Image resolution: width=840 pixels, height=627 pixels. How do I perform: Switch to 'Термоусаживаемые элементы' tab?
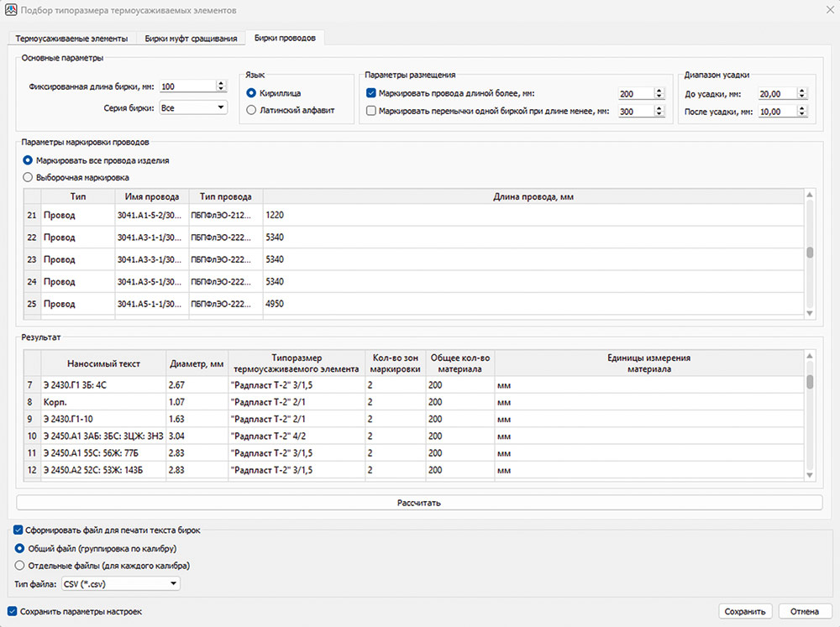point(71,39)
